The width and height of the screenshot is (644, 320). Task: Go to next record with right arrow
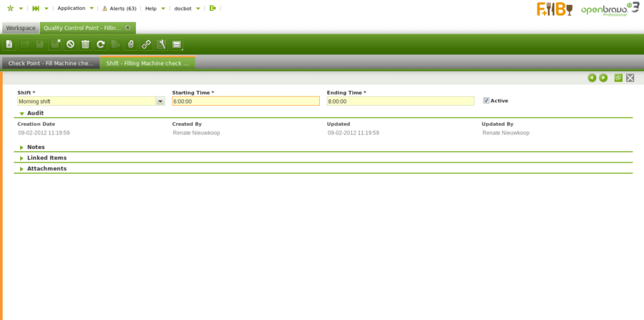[603, 77]
